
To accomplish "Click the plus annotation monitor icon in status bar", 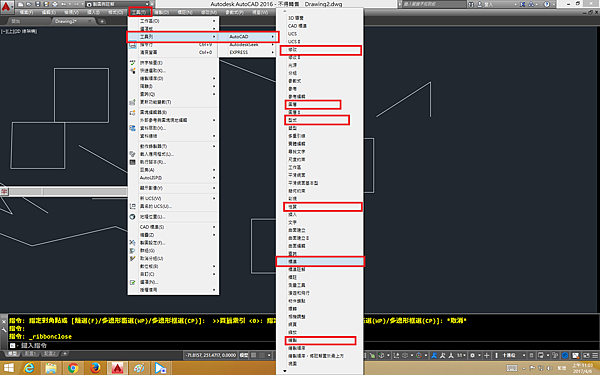I will pos(487,355).
